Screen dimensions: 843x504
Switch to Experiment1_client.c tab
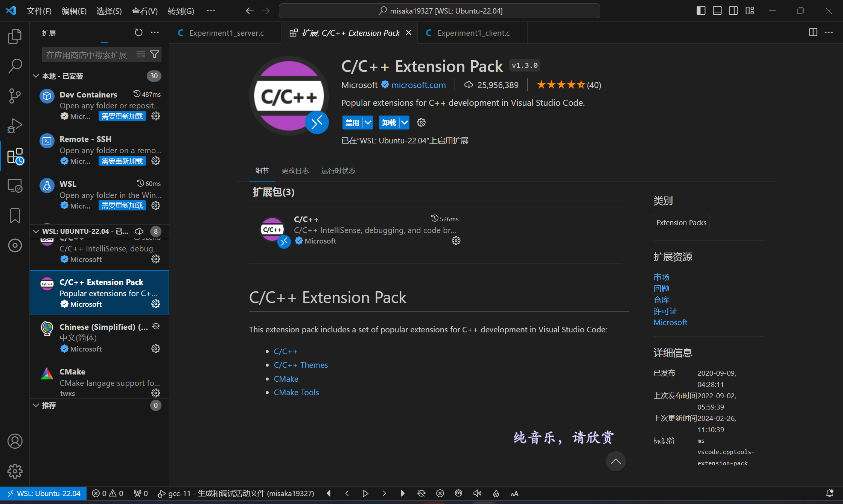pos(473,33)
